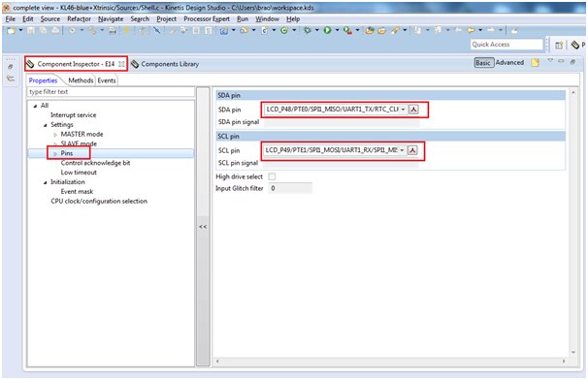This screenshot has width=588, height=380.
Task: Click the binary build toolbar icon
Action: pos(113,31)
